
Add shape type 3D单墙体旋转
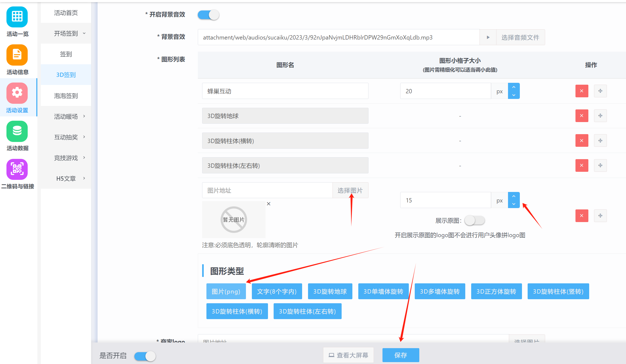coord(383,291)
